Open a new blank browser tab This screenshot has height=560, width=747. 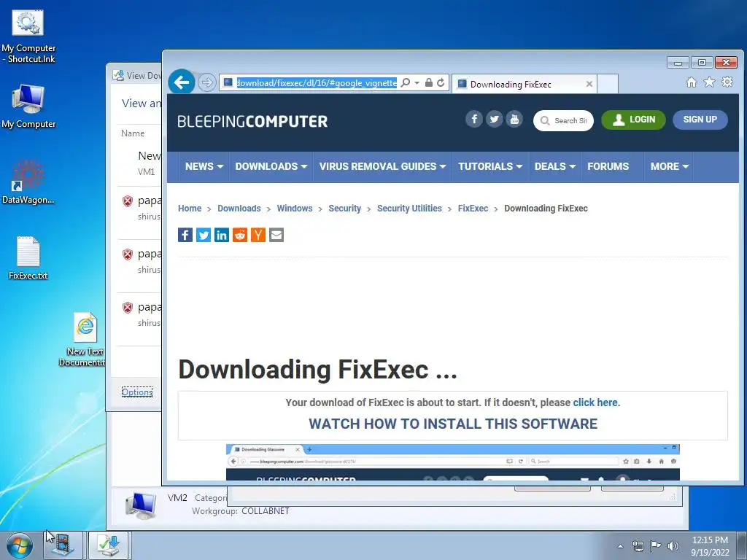coord(608,84)
